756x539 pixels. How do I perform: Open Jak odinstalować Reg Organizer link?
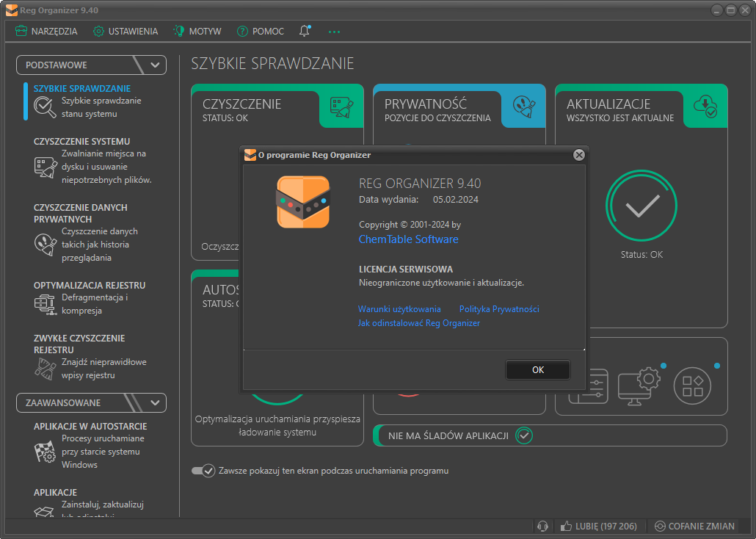pyautogui.click(x=419, y=323)
